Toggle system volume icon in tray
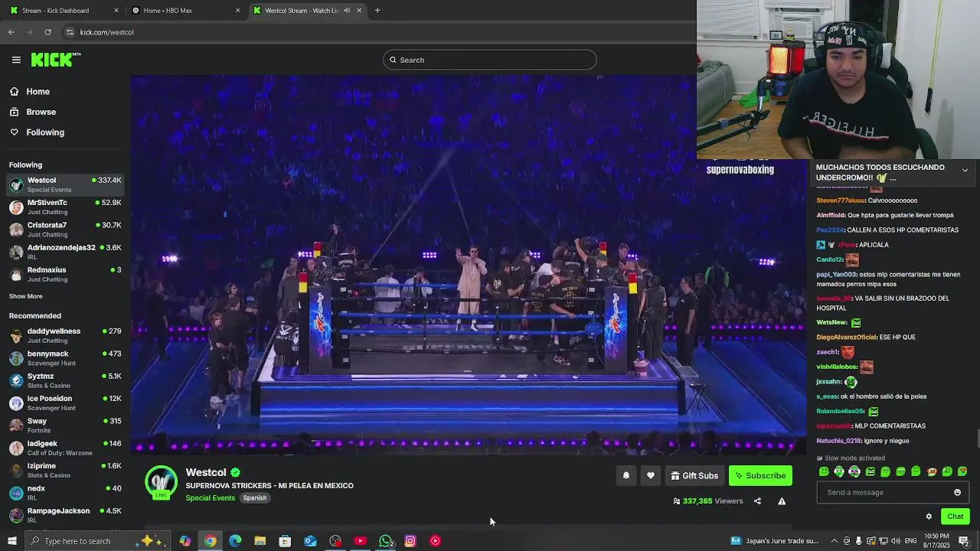Image resolution: width=980 pixels, height=551 pixels. [894, 541]
